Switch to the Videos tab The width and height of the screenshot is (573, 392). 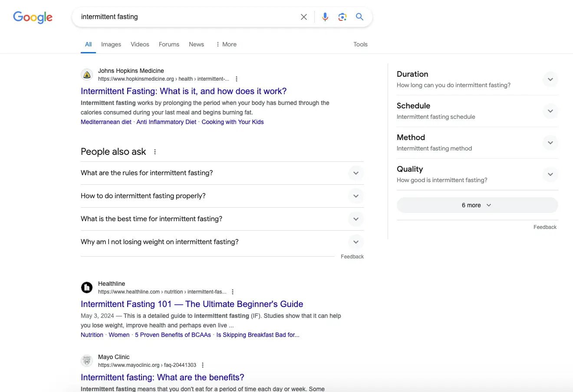[140, 44]
